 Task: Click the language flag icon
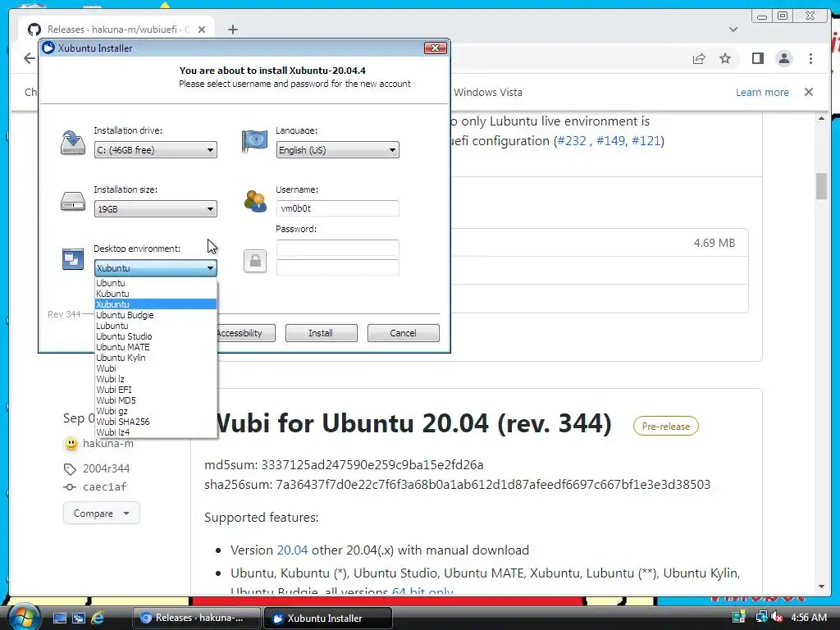pyautogui.click(x=254, y=142)
